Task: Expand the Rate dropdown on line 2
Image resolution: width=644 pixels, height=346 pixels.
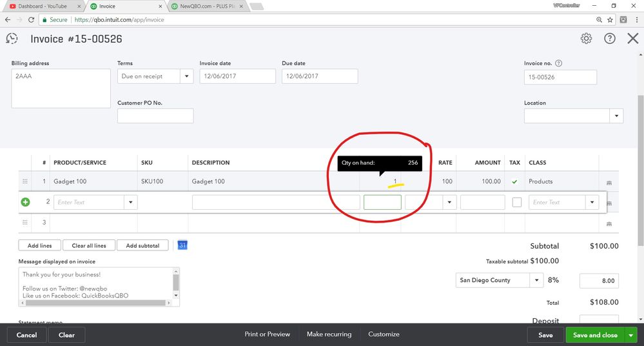Action: [x=449, y=202]
